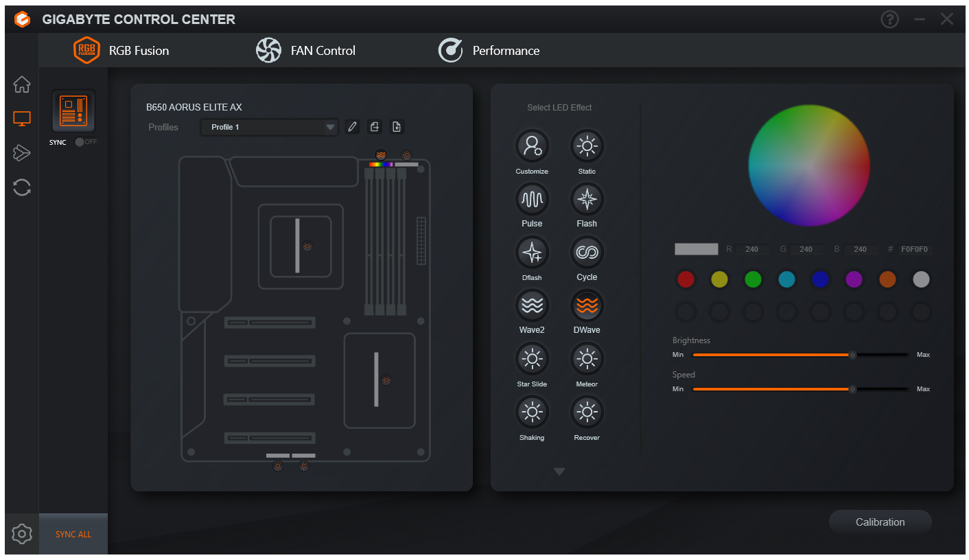
Task: Select the chipset heatsink LED zone marker
Action: pos(386,380)
